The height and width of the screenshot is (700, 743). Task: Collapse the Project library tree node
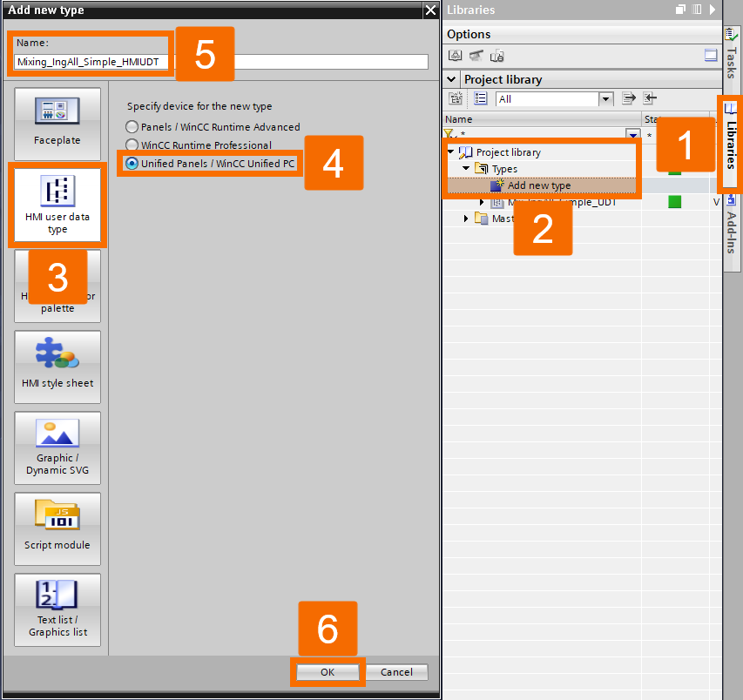click(x=450, y=152)
